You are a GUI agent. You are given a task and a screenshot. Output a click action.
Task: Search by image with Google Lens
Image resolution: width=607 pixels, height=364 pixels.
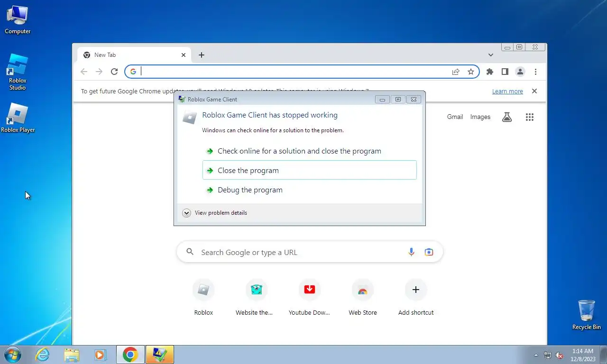[429, 252]
